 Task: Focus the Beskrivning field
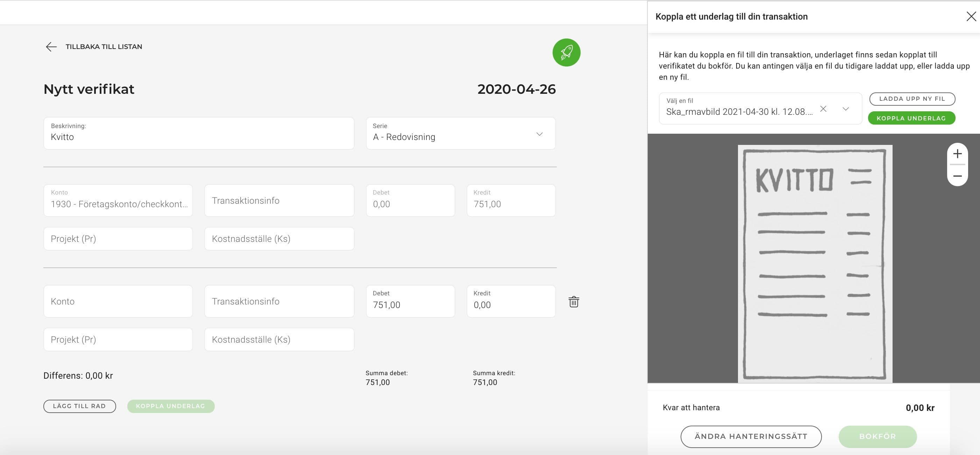[x=199, y=133]
